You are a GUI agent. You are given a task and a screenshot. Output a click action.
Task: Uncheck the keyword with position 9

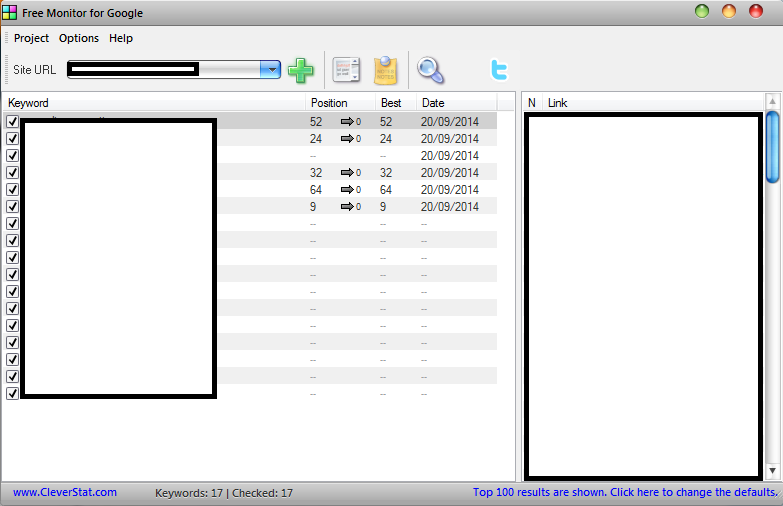point(12,206)
